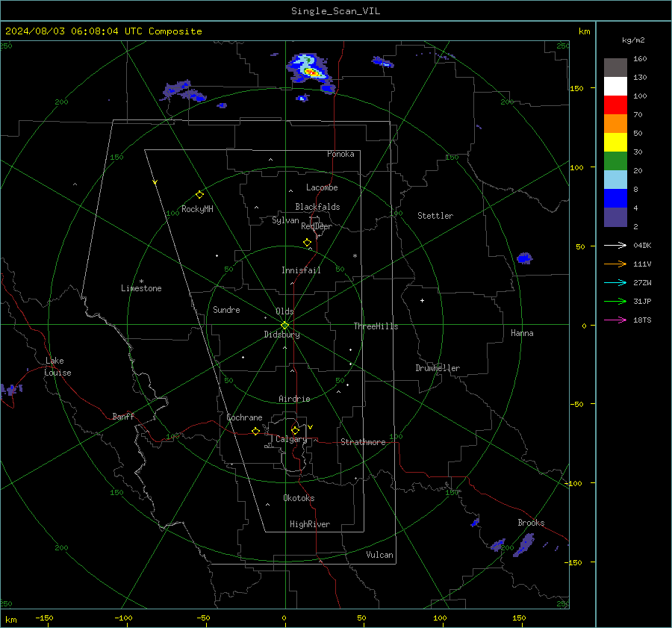Click the intense red storm cell core
Image resolution: width=672 pixels, height=628 pixels.
312,73
